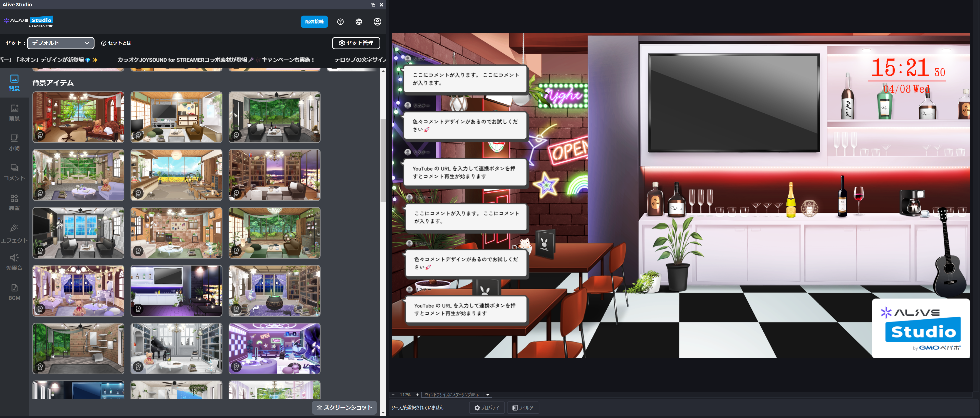Open the フィルタ panel
Image resolution: width=980 pixels, height=418 pixels.
click(523, 407)
